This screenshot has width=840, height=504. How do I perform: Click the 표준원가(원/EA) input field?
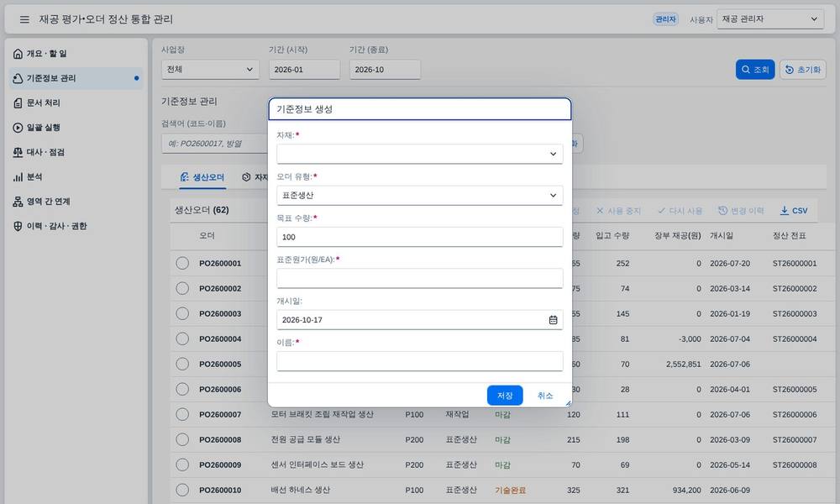coord(419,279)
